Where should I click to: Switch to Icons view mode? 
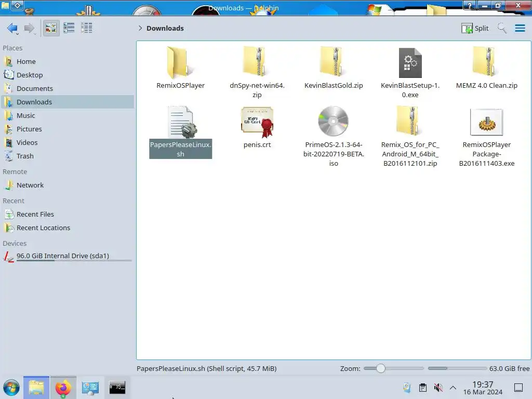tap(51, 28)
